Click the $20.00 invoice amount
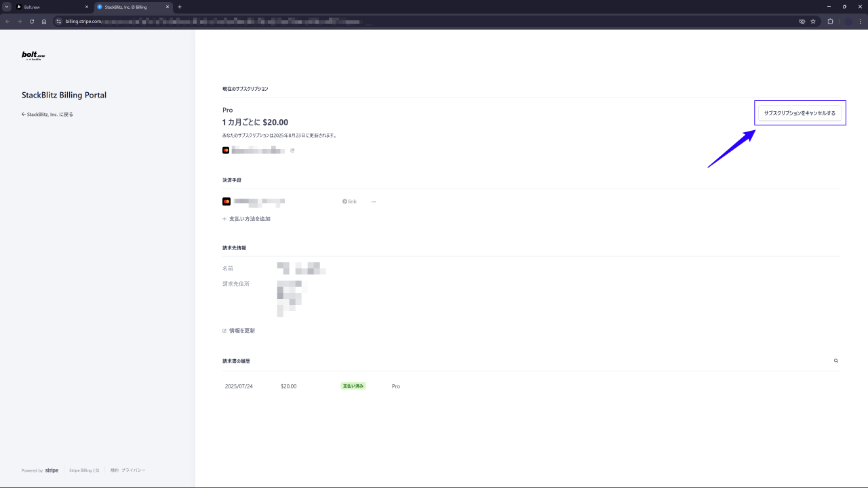This screenshot has width=868, height=488. click(x=289, y=386)
